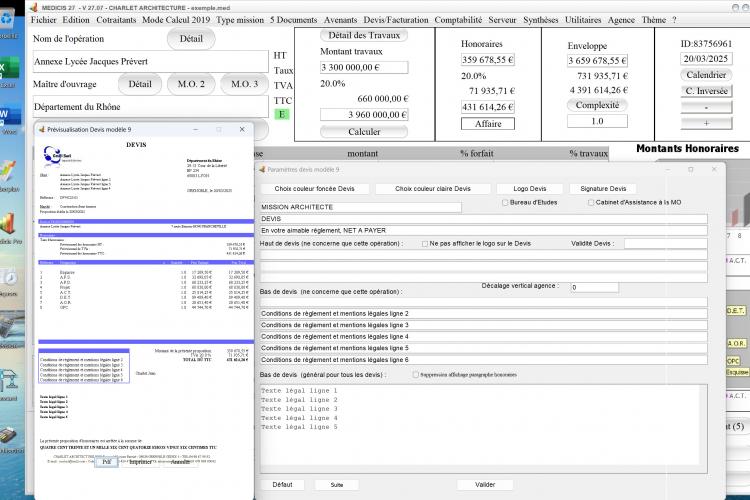Viewport: 750px width, 500px height.
Task: Click the Département du Rhône field
Action: (151, 107)
